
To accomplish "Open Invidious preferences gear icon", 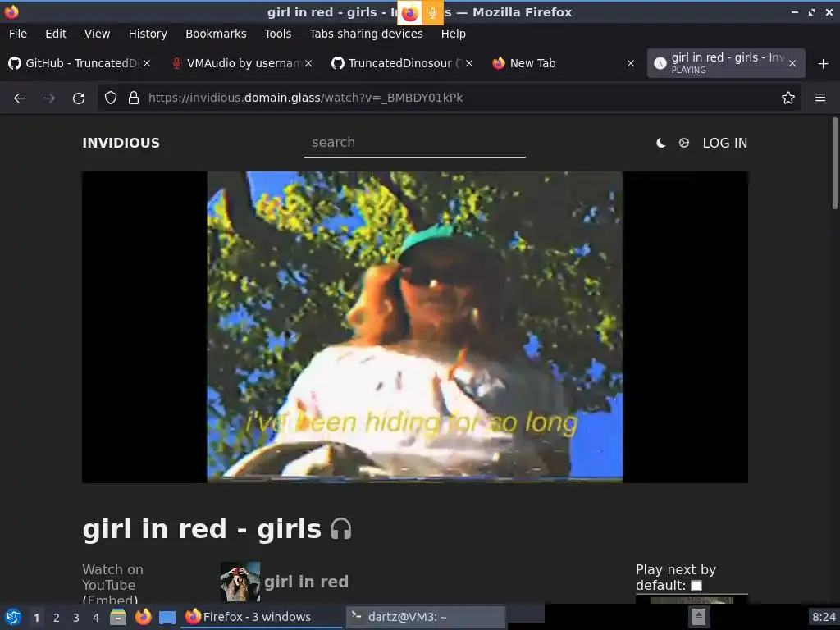I will [684, 143].
